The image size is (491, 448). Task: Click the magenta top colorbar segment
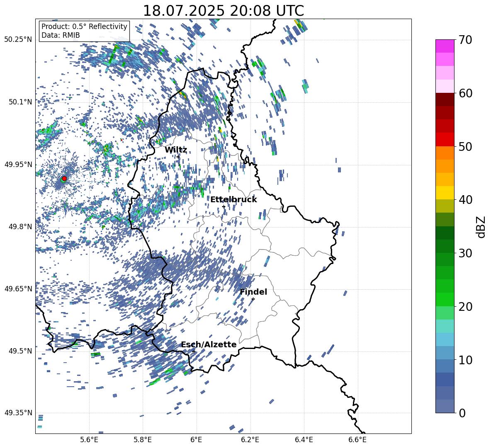coord(445,46)
